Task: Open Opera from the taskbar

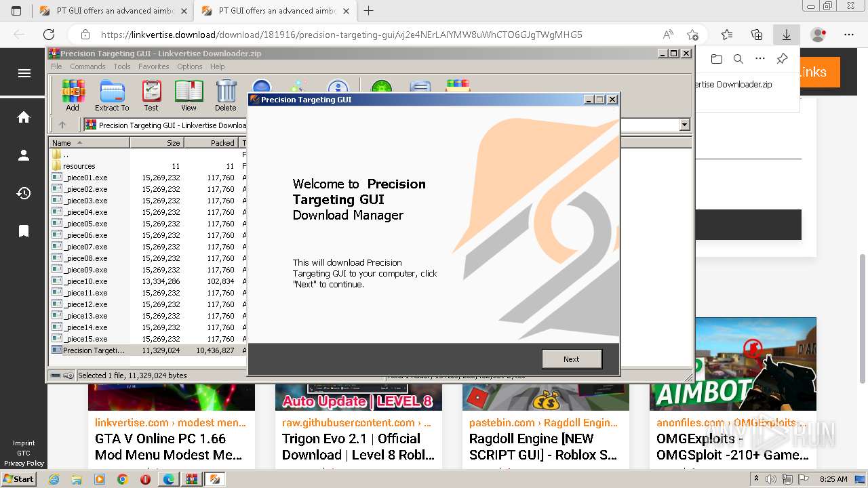Action: [x=145, y=479]
